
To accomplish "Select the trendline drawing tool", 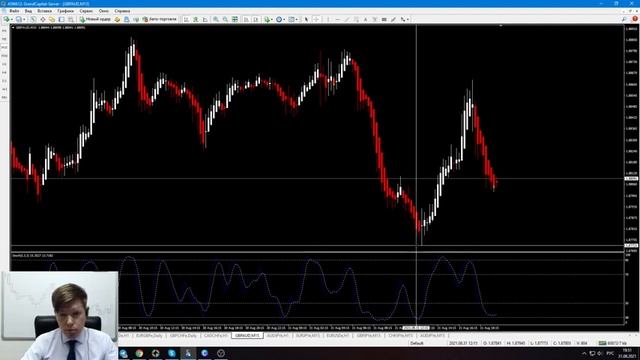I will pos(347,19).
